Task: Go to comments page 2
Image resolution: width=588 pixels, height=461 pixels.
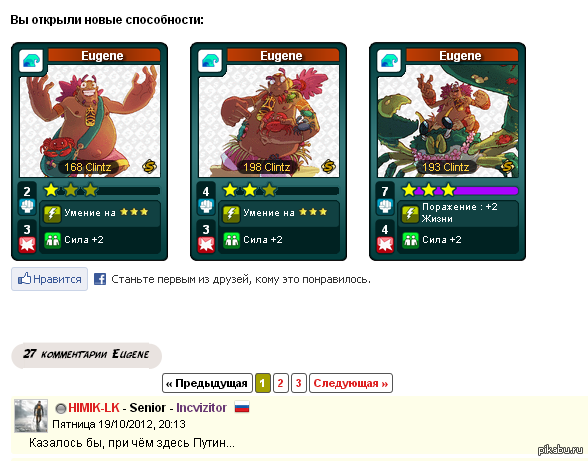Action: [280, 383]
